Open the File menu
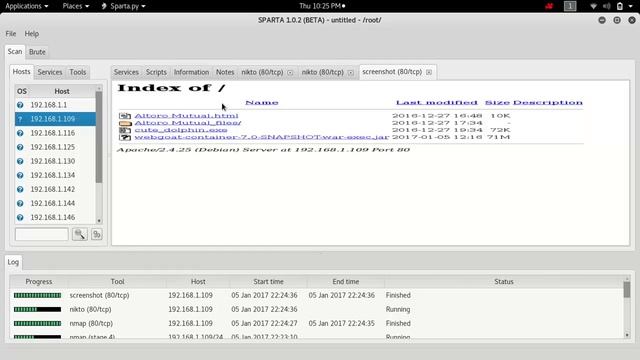 point(11,34)
